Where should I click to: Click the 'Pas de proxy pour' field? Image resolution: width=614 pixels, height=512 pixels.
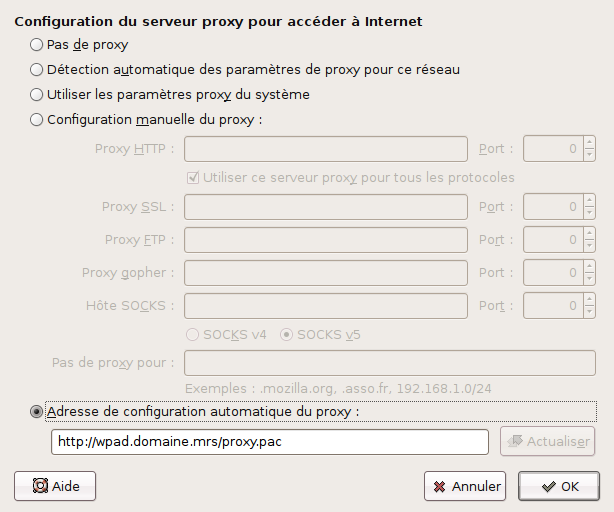[390, 362]
